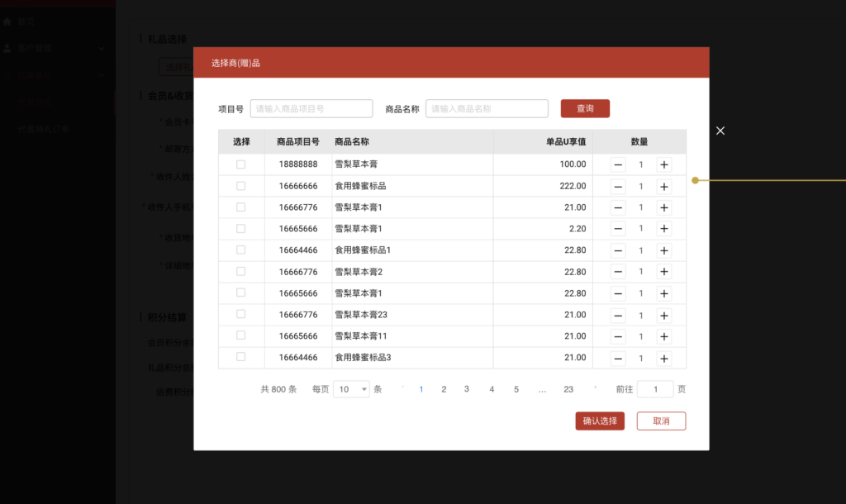
Task: Go to previous page with the left arrow
Action: 402,388
